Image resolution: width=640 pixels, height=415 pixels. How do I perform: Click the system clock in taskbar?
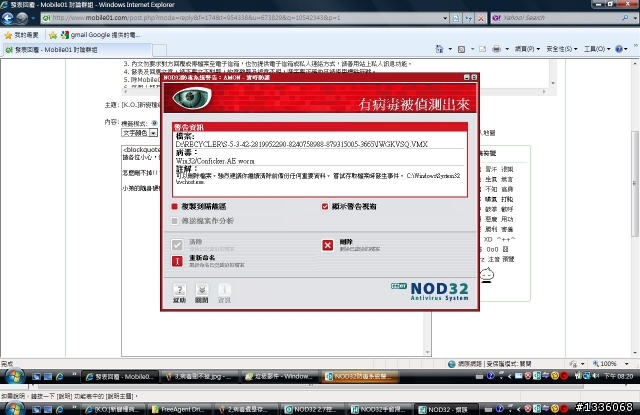618,376
